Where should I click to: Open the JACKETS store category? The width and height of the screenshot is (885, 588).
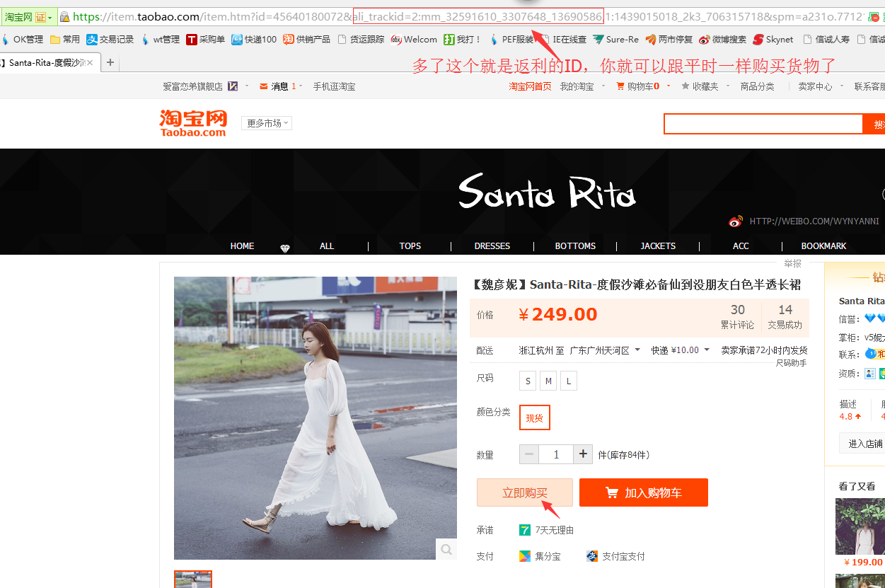pos(658,246)
